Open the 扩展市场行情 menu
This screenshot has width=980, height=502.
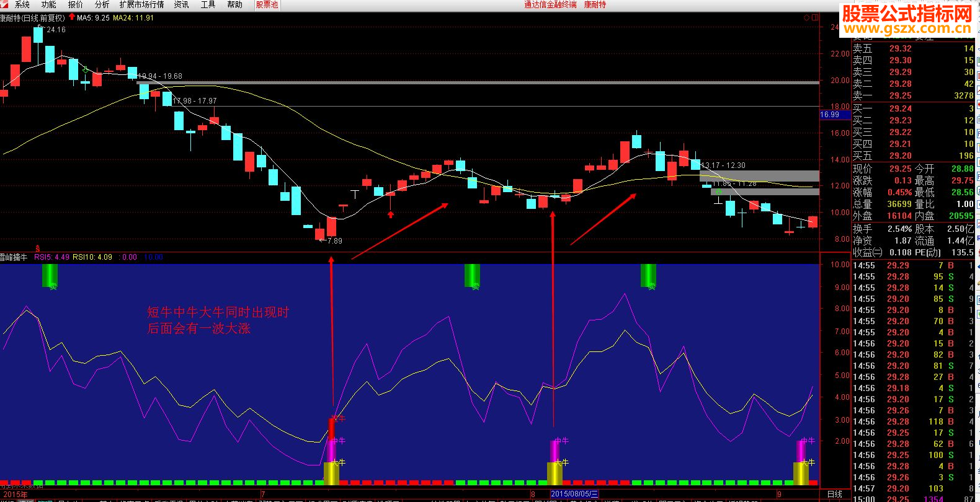coord(142,4)
